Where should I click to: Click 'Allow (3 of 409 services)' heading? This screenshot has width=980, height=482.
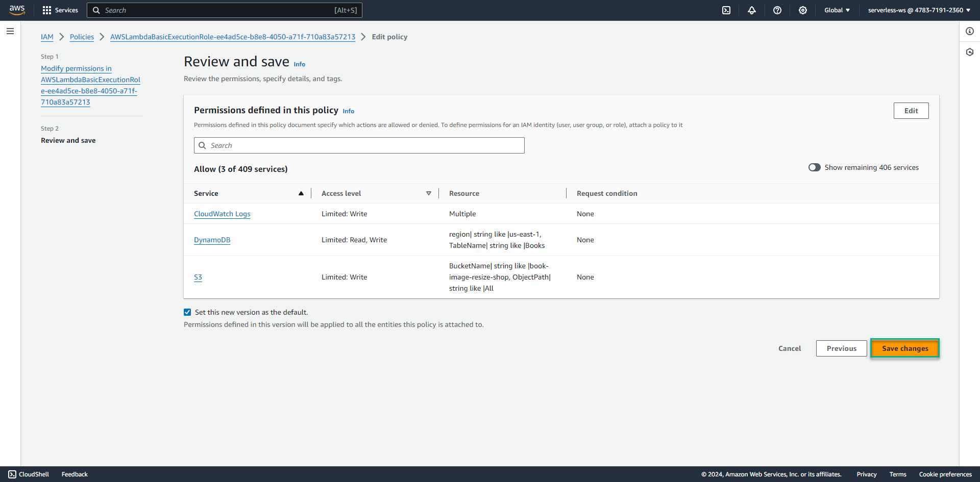coord(241,169)
